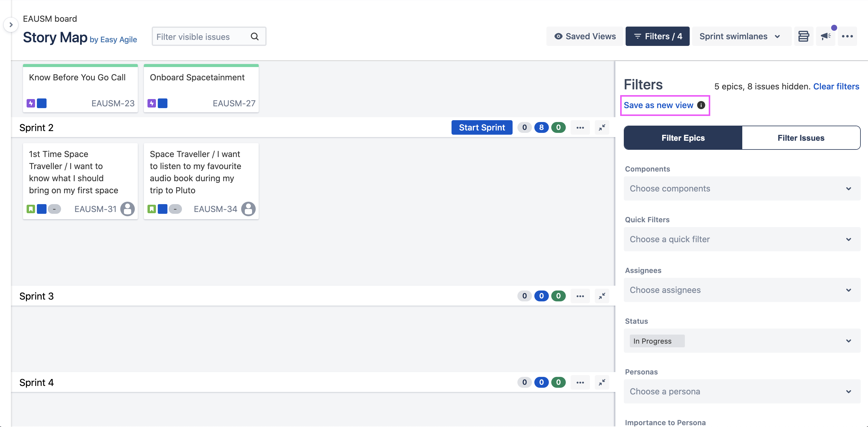Open the Status dropdown showing In Progress
The height and width of the screenshot is (427, 868).
tap(742, 341)
